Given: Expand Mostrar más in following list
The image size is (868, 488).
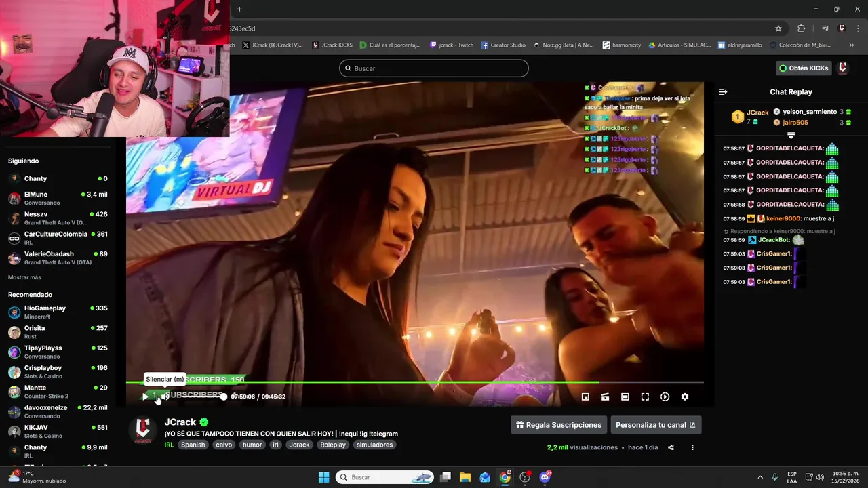Looking at the screenshot, I should click(x=24, y=277).
